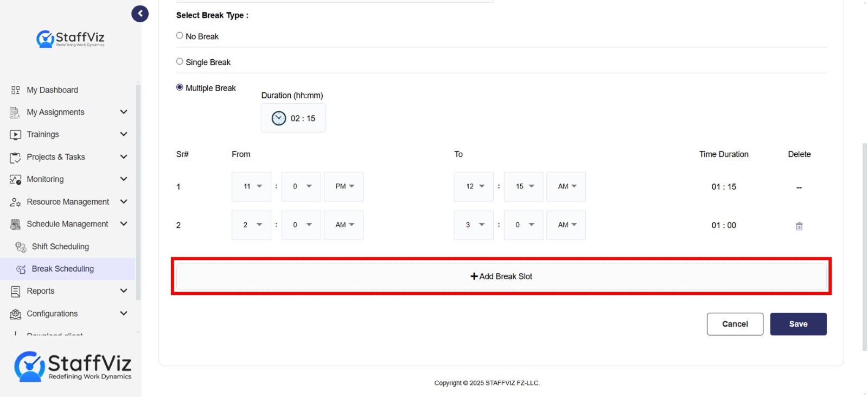The height and width of the screenshot is (397, 868).
Task: Select the No Break radio option
Action: [x=180, y=35]
